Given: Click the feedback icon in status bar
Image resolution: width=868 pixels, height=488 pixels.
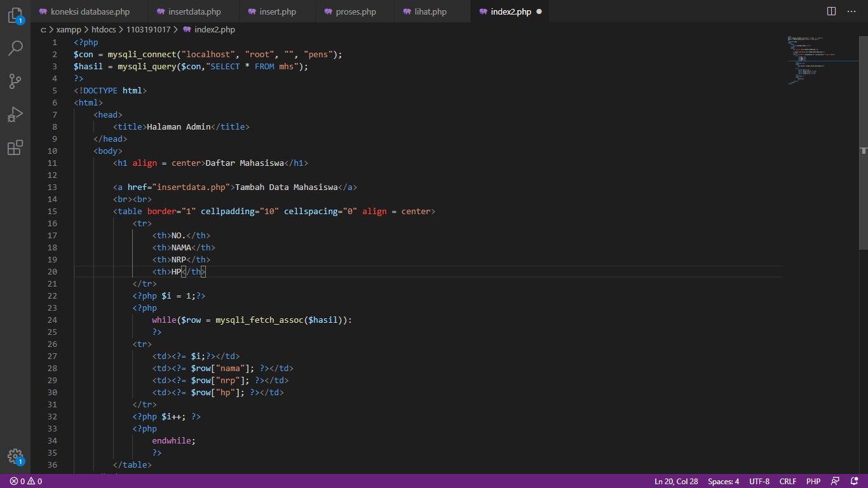Looking at the screenshot, I should pyautogui.click(x=836, y=481).
